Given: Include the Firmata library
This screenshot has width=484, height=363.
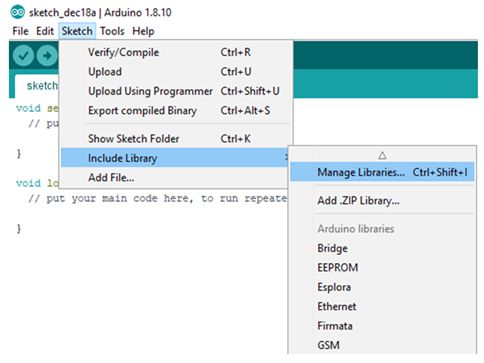Looking at the screenshot, I should point(335,325).
